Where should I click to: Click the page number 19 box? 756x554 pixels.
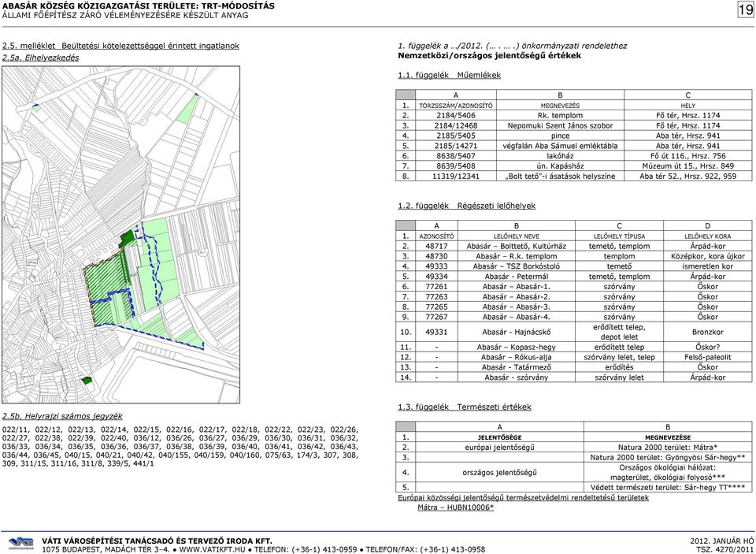pos(746,9)
